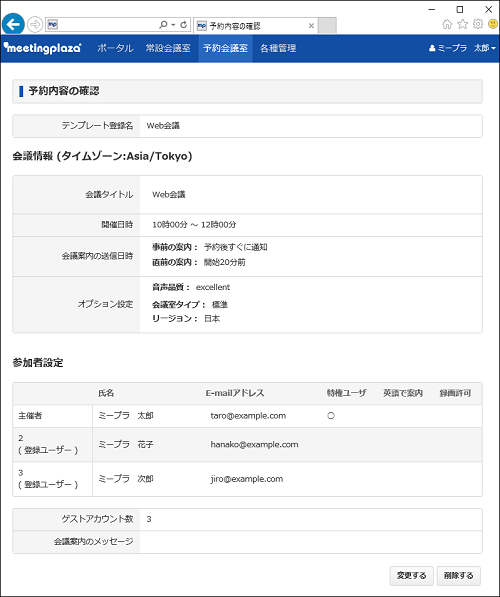
Task: Click the meetingplaza logo
Action: [x=42, y=48]
